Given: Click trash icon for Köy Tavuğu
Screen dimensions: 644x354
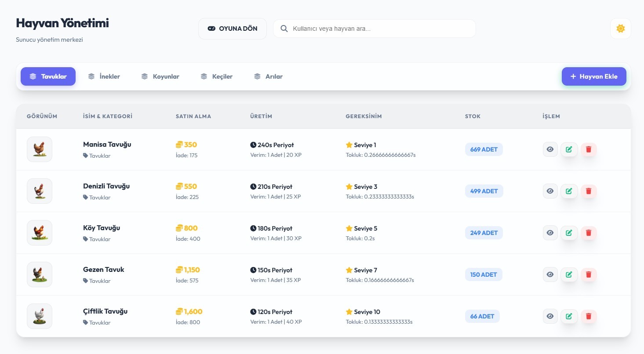Looking at the screenshot, I should click(589, 233).
